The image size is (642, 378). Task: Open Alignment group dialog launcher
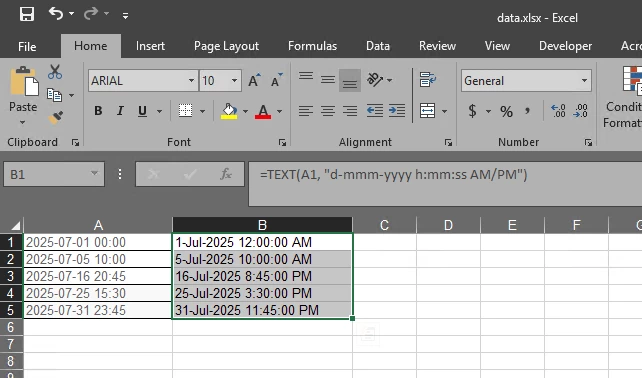(x=448, y=142)
